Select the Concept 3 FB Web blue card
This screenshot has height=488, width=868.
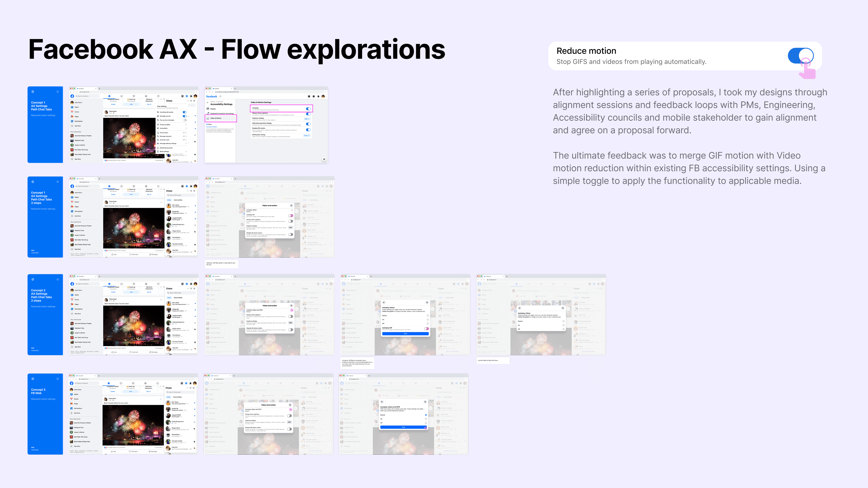pos(45,414)
